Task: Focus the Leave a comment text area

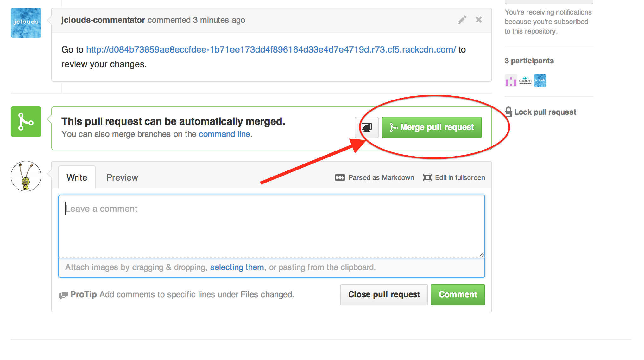Action: [x=271, y=226]
